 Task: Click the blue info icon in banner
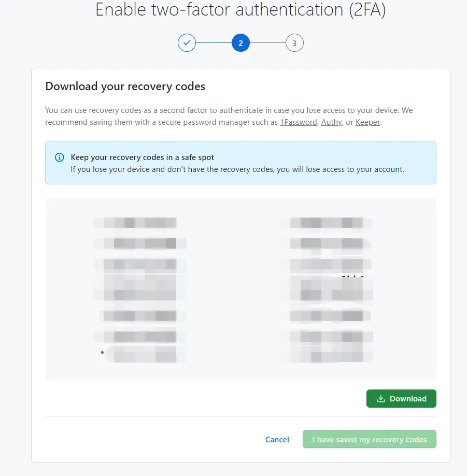click(x=60, y=157)
